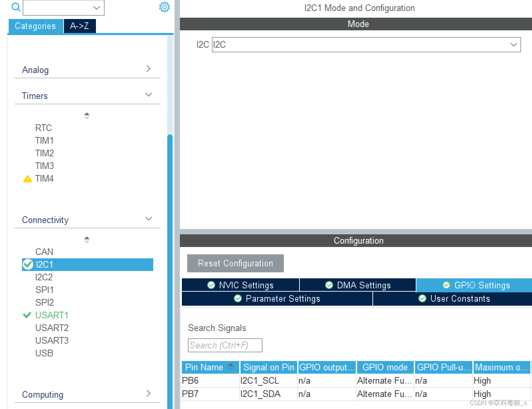This screenshot has width=532, height=409.
Task: Expand the Computing category
Action: (149, 393)
